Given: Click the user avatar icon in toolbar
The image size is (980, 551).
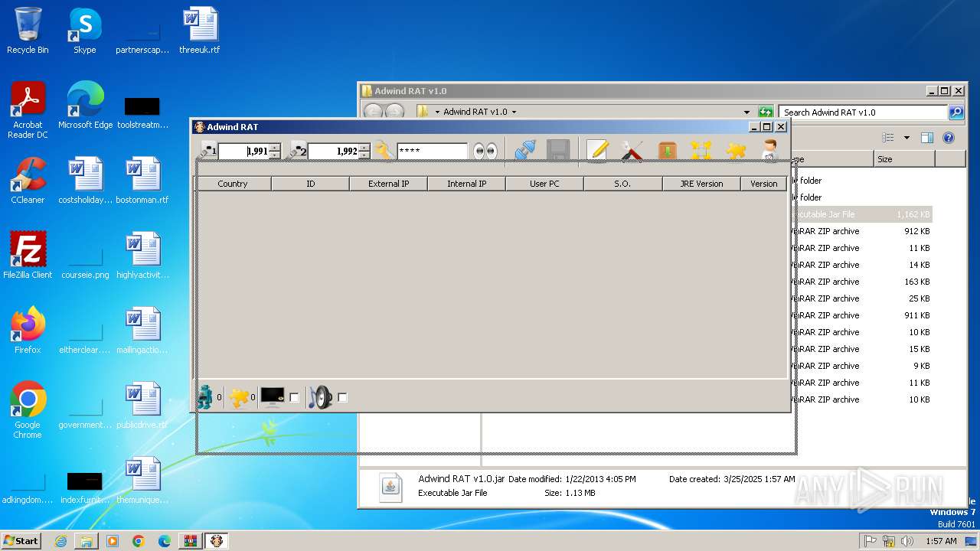Looking at the screenshot, I should 770,150.
